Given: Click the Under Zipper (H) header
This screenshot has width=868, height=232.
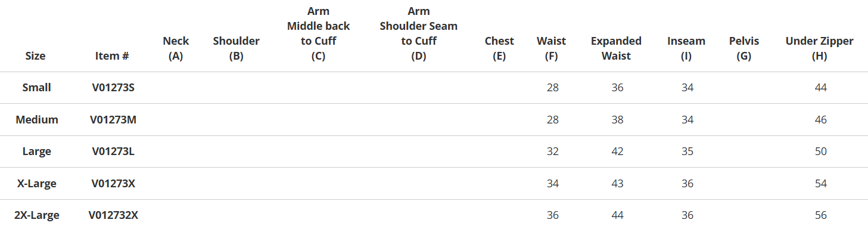Looking at the screenshot, I should (819, 48).
